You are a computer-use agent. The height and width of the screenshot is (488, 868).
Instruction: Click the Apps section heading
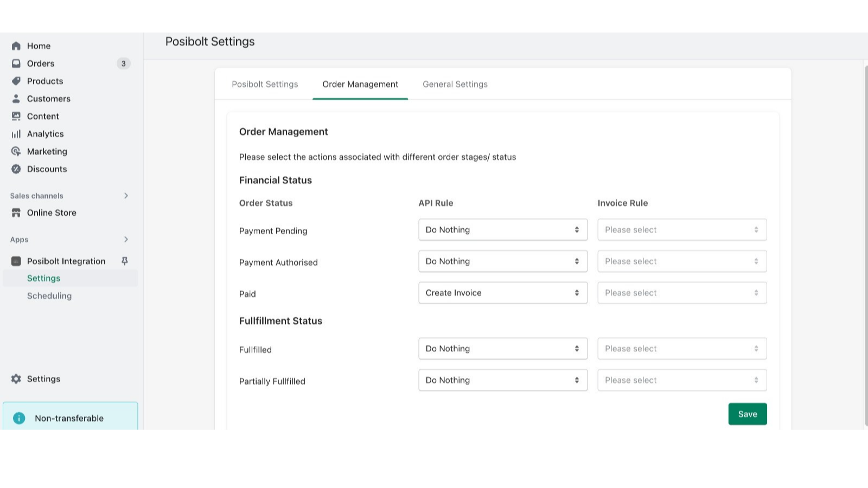tap(19, 240)
